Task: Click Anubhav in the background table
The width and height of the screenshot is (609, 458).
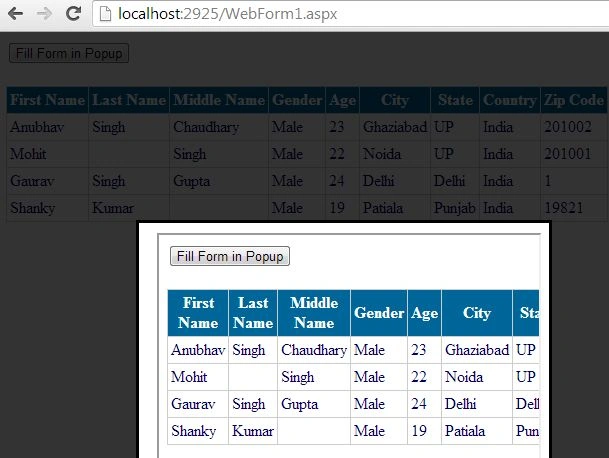Action: [x=37, y=127]
